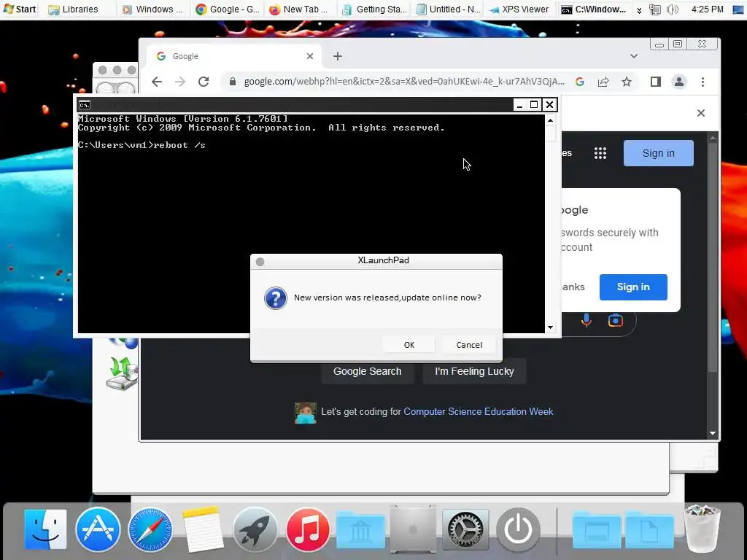
Task: Reload the Google page
Action: (x=204, y=82)
